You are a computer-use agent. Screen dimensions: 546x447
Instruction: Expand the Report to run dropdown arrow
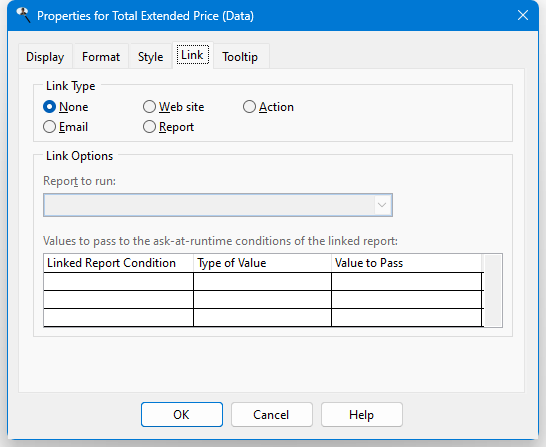point(382,205)
